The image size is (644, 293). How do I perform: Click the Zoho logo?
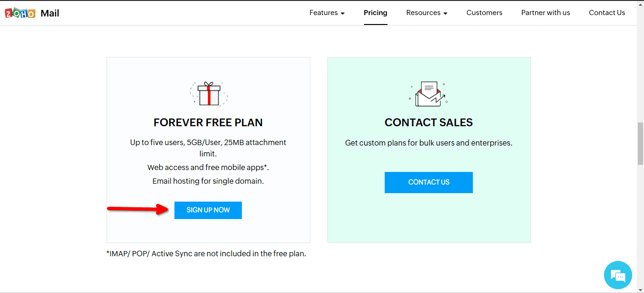[x=19, y=12]
